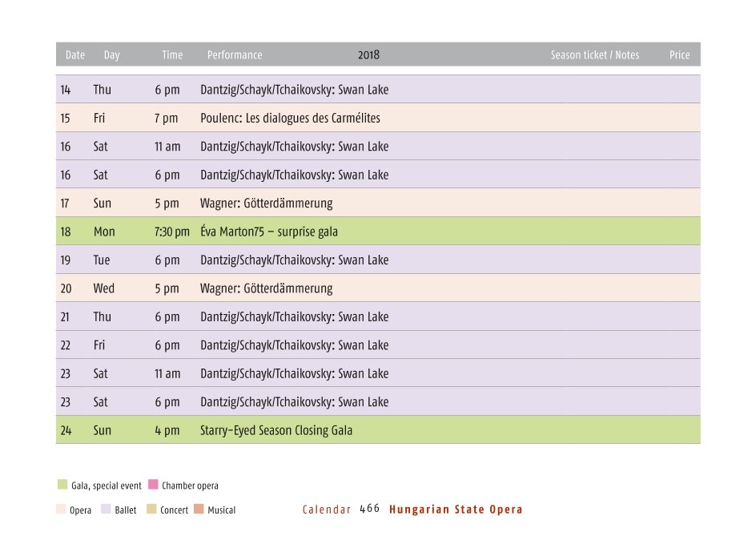Click the 5 pm time on Wed 20
The width and height of the screenshot is (756, 544).
(167, 289)
